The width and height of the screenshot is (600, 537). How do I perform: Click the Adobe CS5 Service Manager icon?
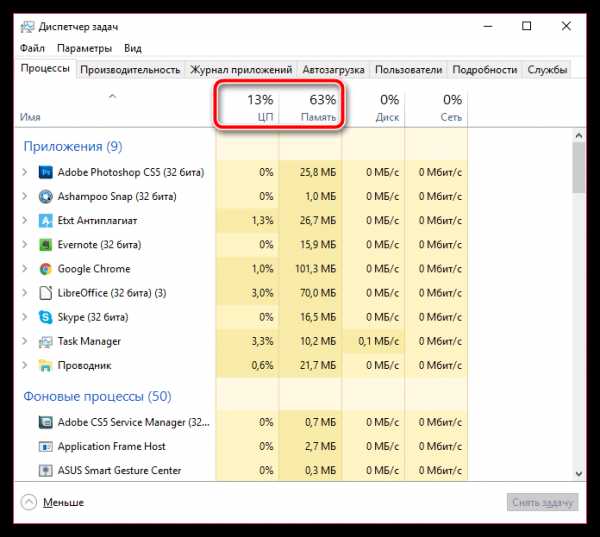[x=46, y=423]
